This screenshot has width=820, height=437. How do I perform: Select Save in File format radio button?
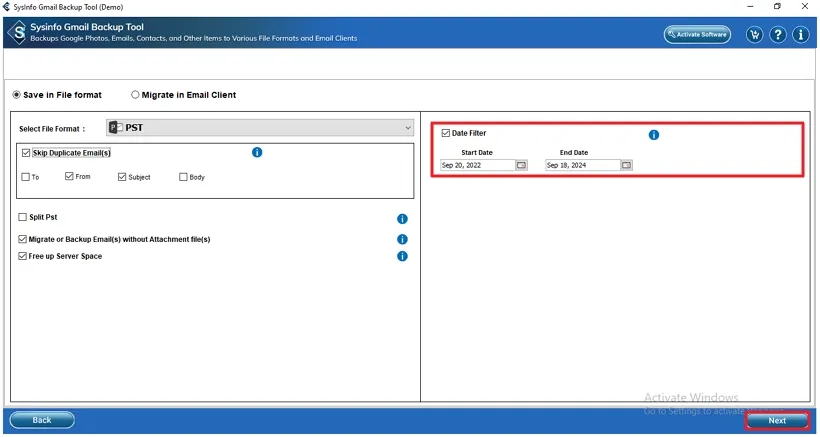point(17,95)
